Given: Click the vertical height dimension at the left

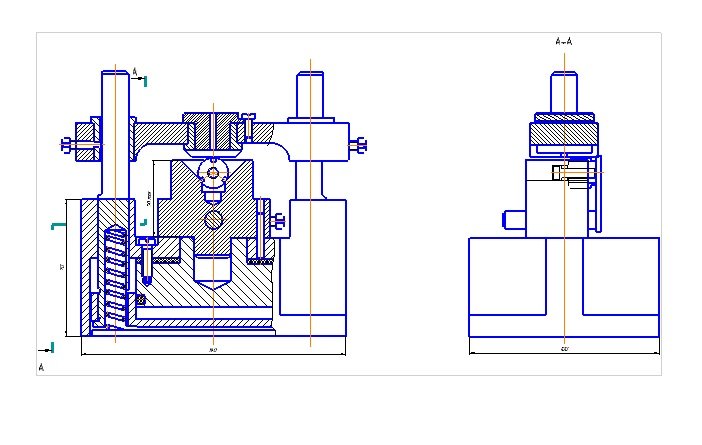Looking at the screenshot, I should [64, 268].
